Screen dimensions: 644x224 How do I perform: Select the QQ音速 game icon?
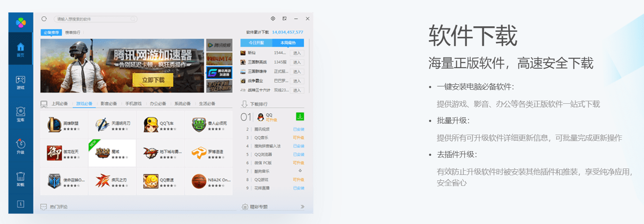(x=151, y=181)
